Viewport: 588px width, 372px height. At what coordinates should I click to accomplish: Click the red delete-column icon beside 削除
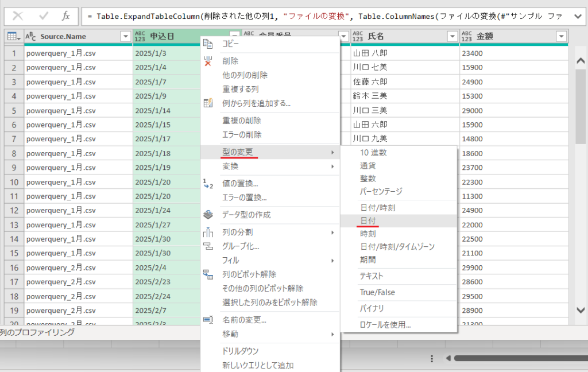(x=208, y=61)
